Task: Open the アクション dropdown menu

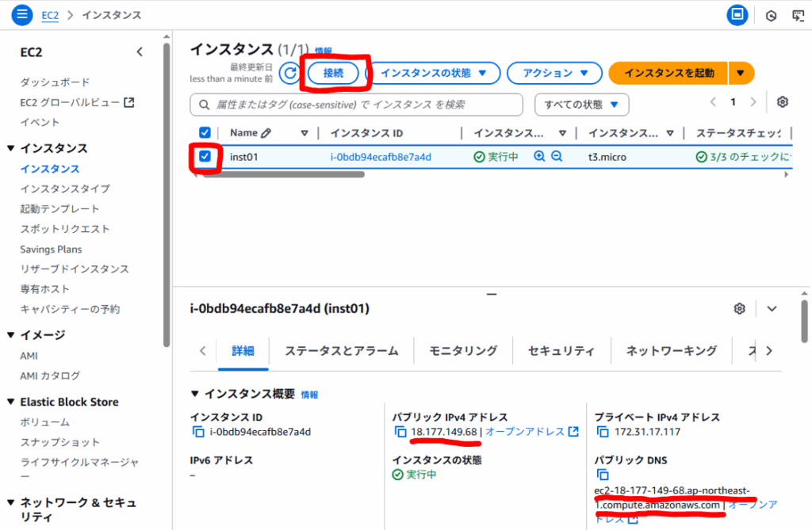Action: (556, 73)
